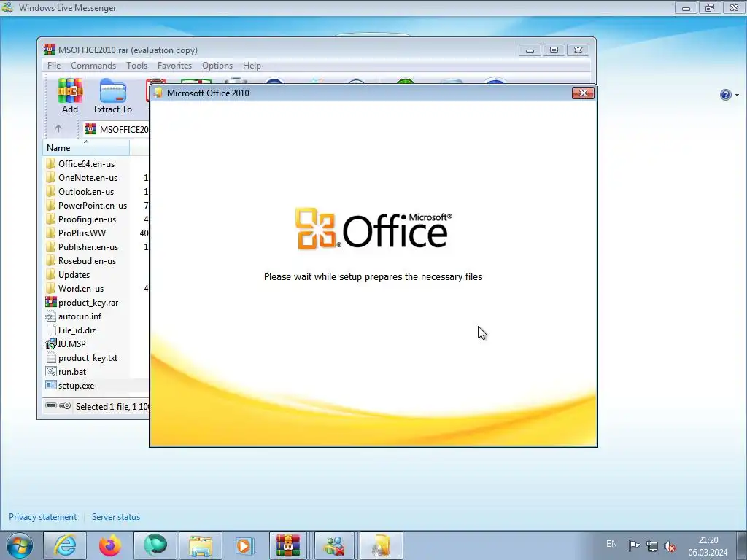Open the Help menu in WinRAR
The height and width of the screenshot is (560, 747).
[252, 65]
